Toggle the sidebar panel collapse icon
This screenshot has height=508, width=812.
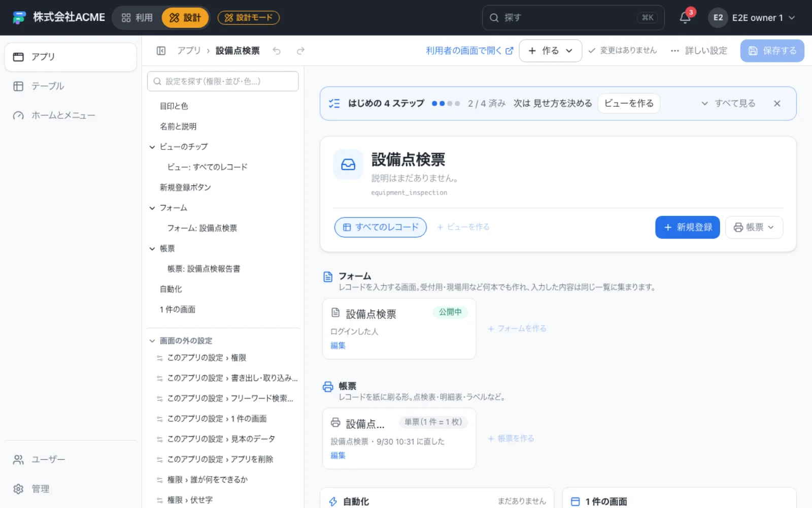[161, 51]
